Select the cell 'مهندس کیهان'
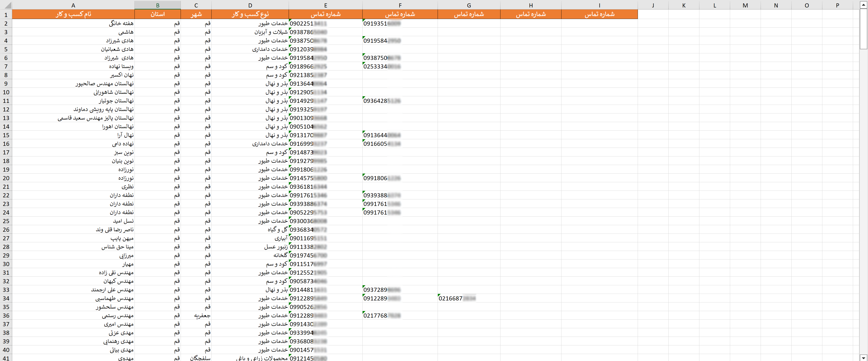This screenshot has height=361, width=868. click(x=73, y=281)
